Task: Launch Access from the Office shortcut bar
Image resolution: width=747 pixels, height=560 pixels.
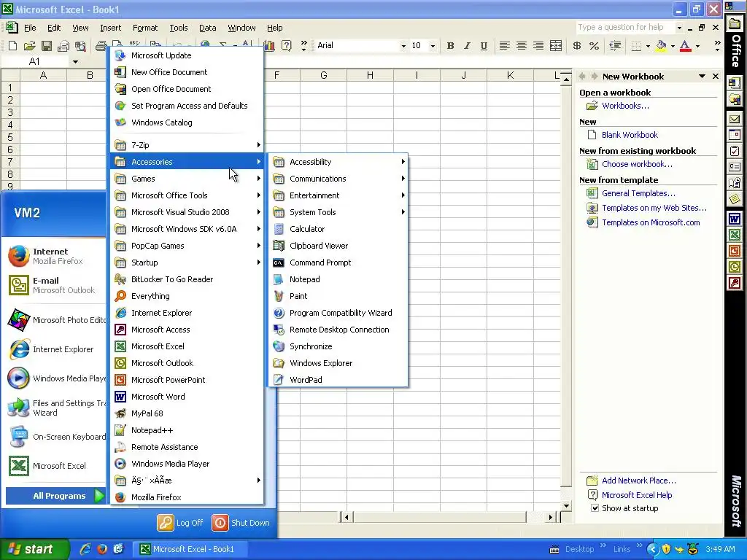Action: tap(734, 284)
